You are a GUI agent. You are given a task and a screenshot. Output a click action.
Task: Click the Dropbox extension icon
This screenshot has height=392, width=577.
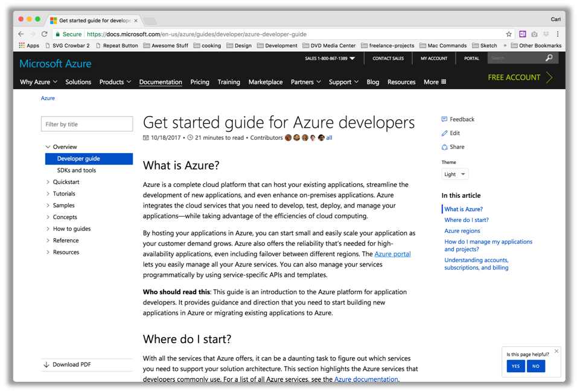(x=546, y=34)
